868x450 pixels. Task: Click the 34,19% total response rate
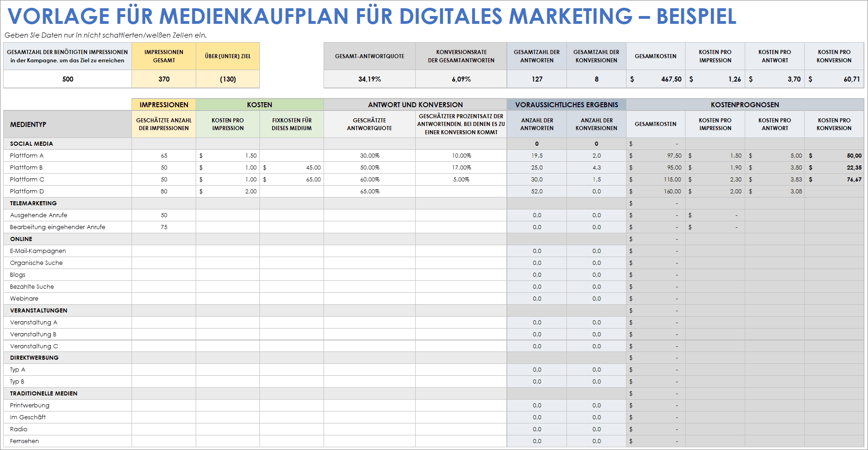pyautogui.click(x=369, y=79)
